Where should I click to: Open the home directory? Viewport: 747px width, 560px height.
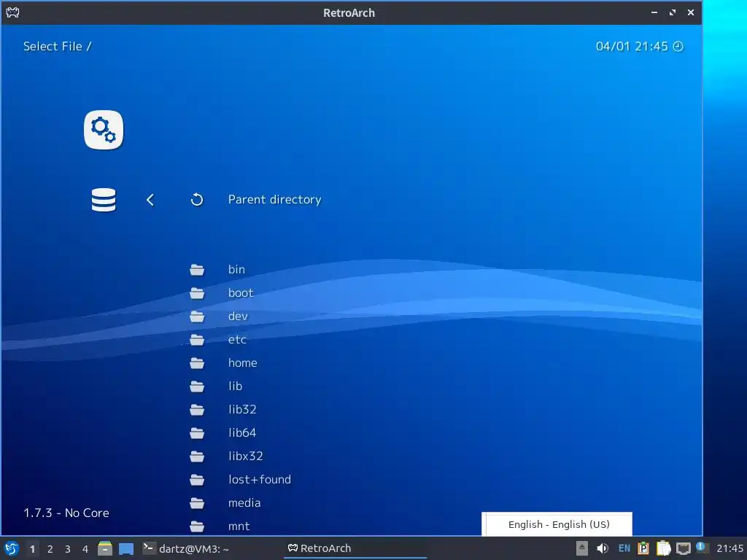coord(242,363)
